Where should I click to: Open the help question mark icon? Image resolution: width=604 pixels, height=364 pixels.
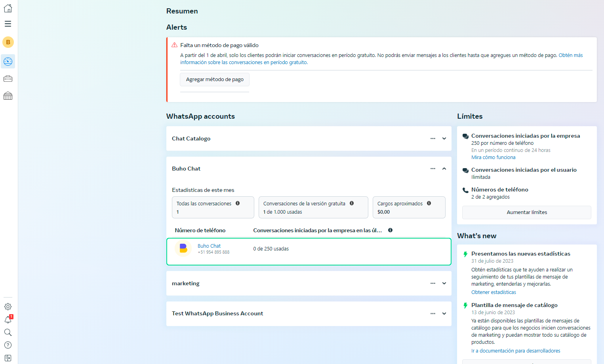coord(8,345)
